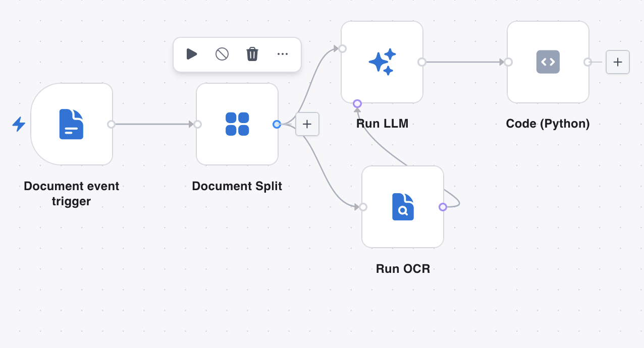The image size is (644, 348).
Task: Select the Document event trigger node
Action: (x=72, y=124)
